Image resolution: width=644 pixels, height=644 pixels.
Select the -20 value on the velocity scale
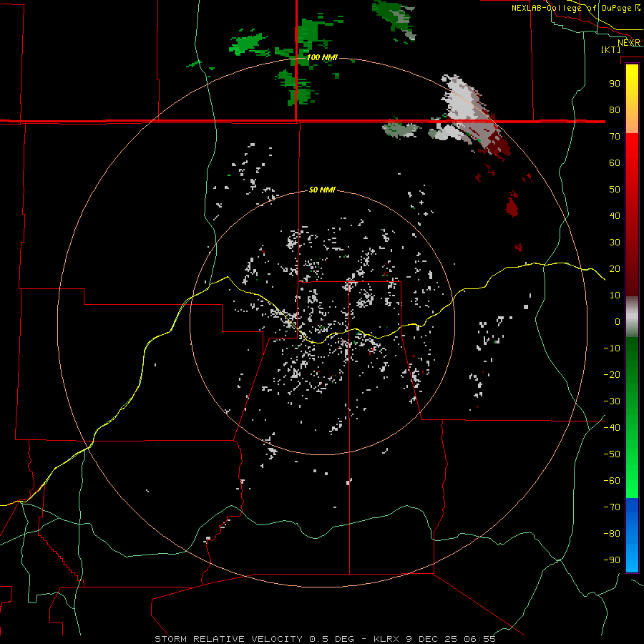(x=612, y=374)
